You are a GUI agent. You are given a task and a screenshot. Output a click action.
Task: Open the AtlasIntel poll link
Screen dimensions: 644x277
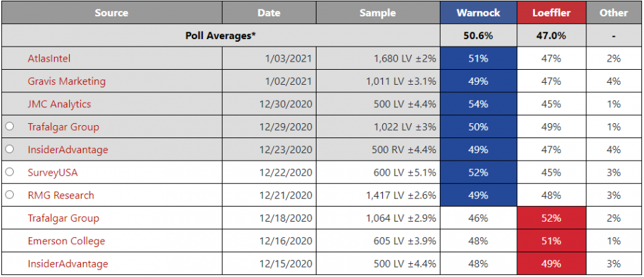click(x=49, y=59)
